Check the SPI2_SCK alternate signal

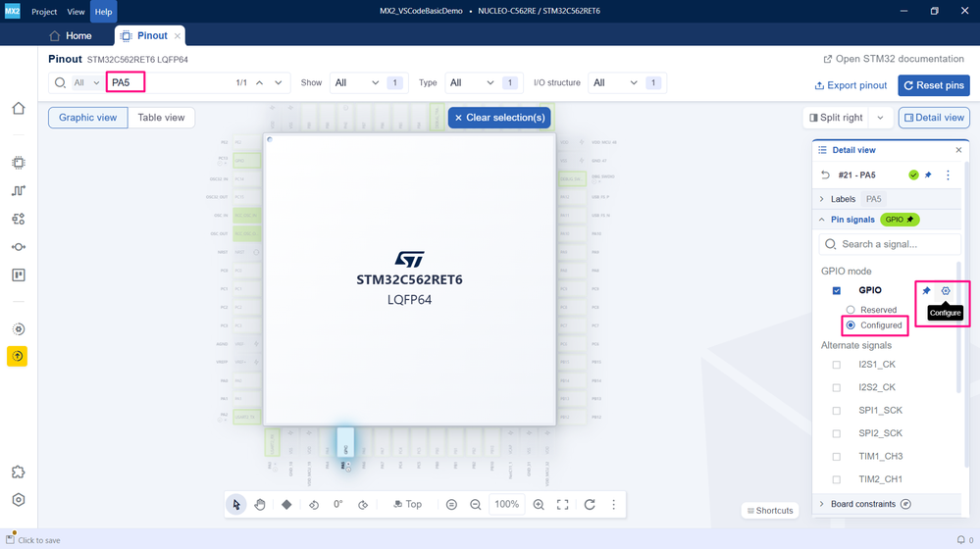point(837,433)
